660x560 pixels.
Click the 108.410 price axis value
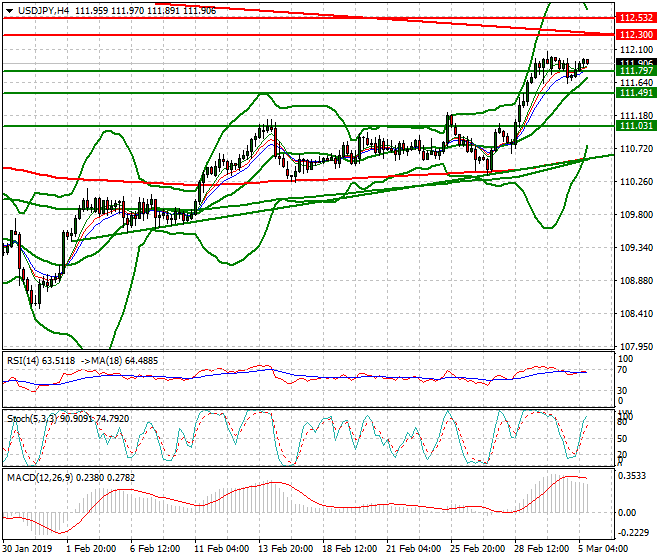[x=636, y=313]
